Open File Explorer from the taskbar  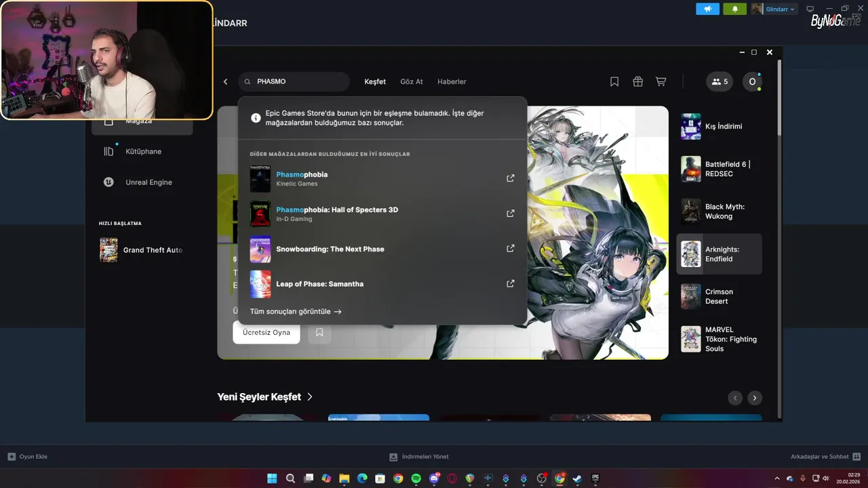point(344,479)
